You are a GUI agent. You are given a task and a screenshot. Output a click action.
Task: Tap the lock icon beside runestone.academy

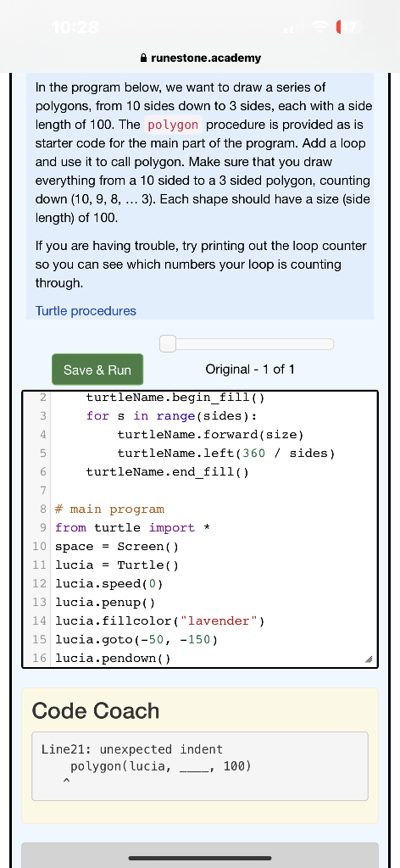(x=144, y=58)
